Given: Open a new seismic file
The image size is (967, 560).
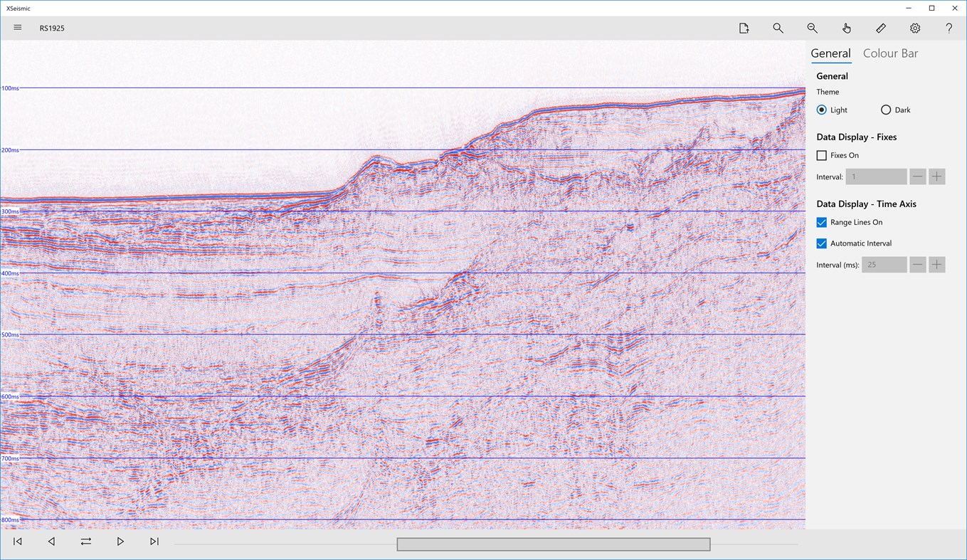Looking at the screenshot, I should pyautogui.click(x=744, y=28).
